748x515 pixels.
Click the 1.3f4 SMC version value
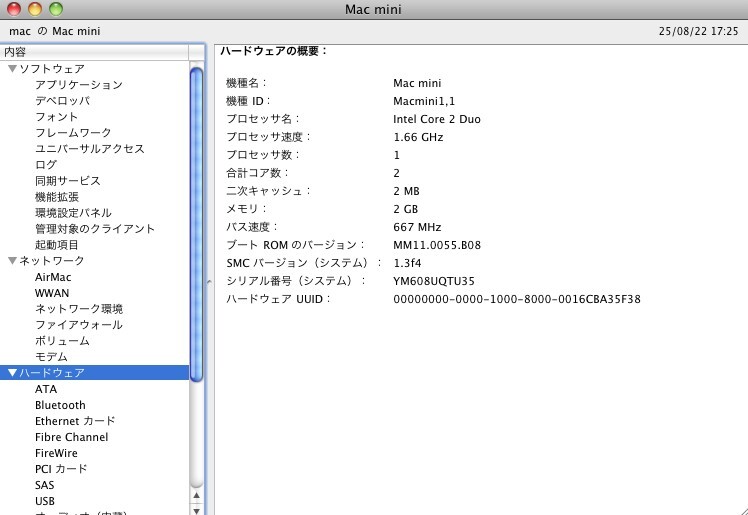(x=407, y=263)
